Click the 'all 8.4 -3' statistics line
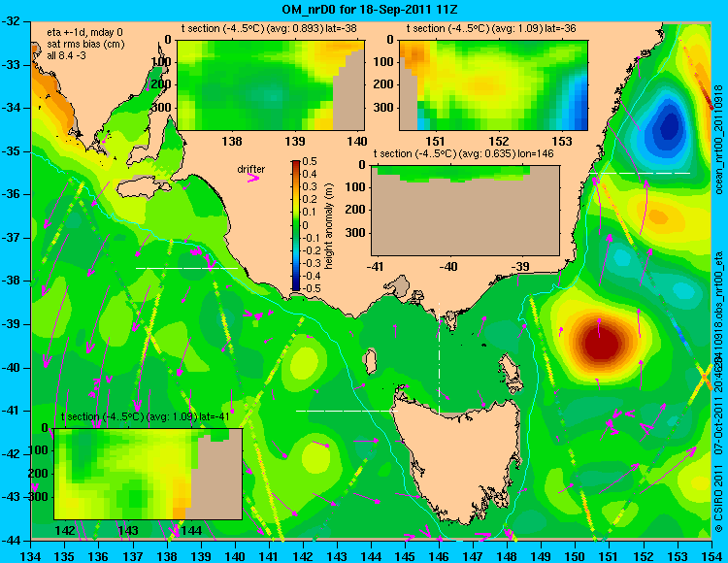Screen dimensions: 728x563 click(66, 55)
